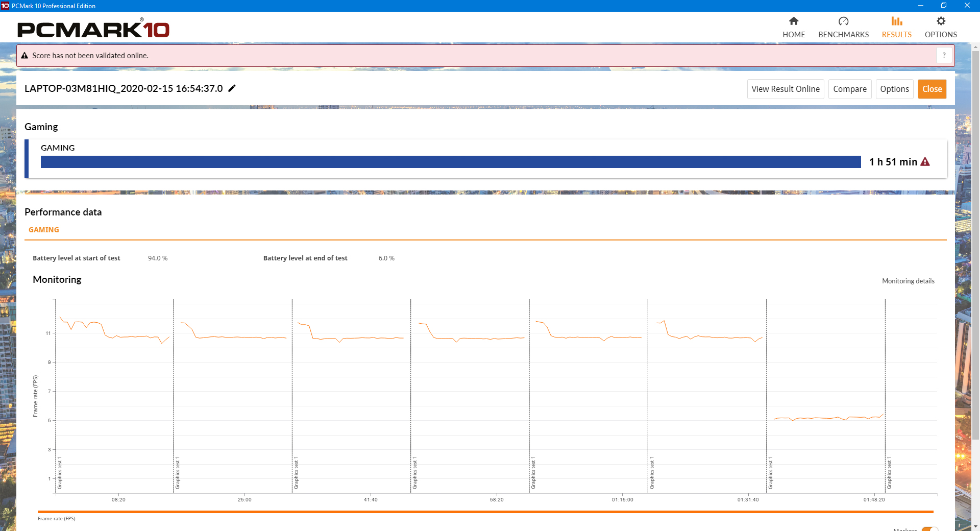The height and width of the screenshot is (531, 980).
Task: Restore down the PCMark 10 window
Action: coord(944,6)
